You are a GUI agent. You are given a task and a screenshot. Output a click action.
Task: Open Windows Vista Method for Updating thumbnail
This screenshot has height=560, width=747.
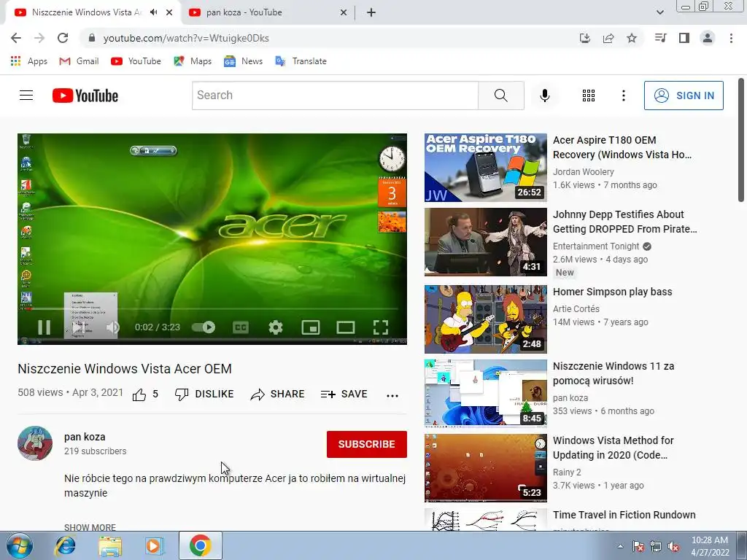pyautogui.click(x=485, y=467)
